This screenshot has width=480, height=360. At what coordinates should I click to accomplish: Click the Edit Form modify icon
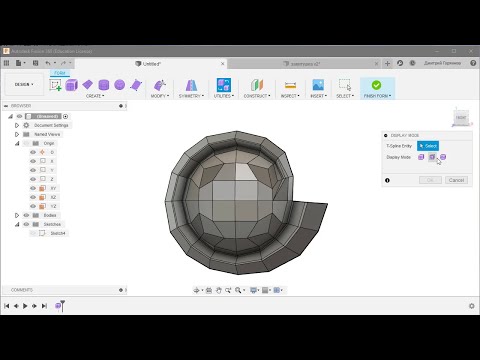160,85
